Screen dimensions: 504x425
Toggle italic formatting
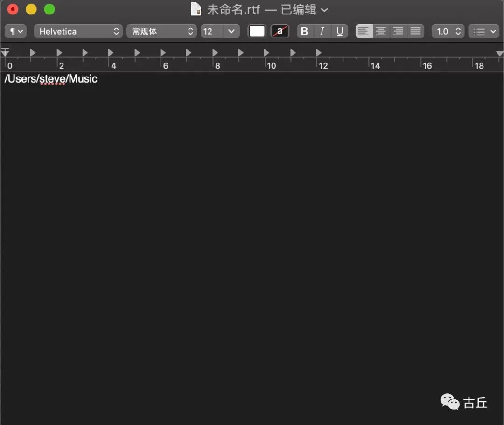tap(322, 31)
